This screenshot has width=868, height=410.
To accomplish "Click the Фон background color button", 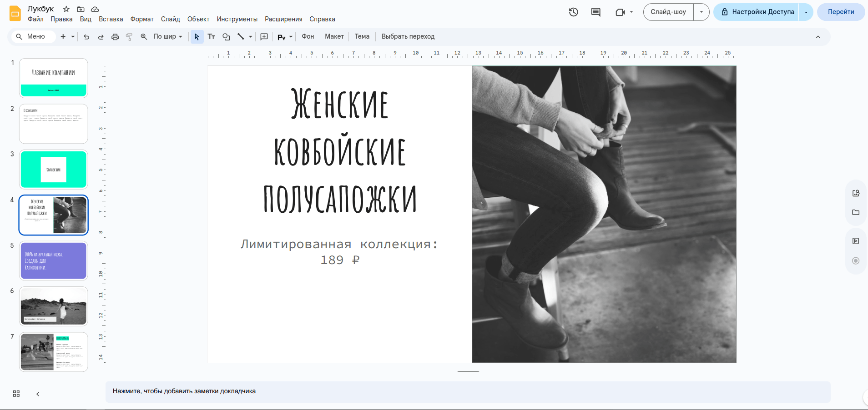I will tap(308, 37).
